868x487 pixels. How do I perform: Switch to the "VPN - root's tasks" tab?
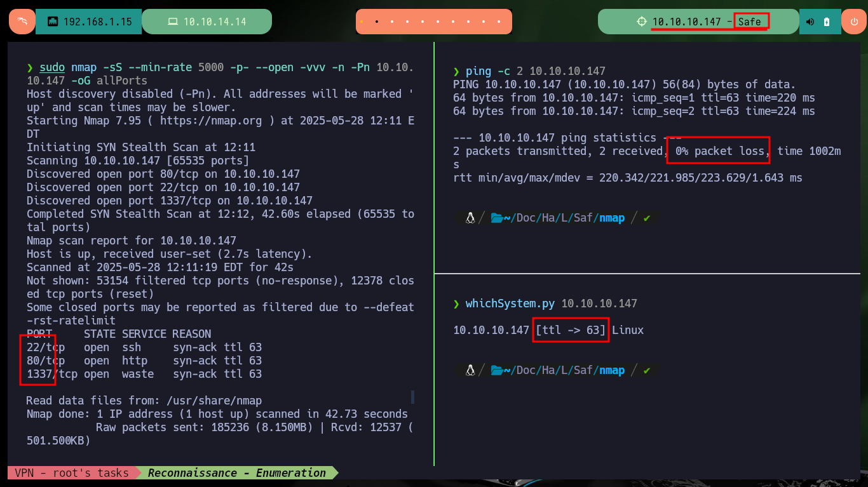pos(72,473)
